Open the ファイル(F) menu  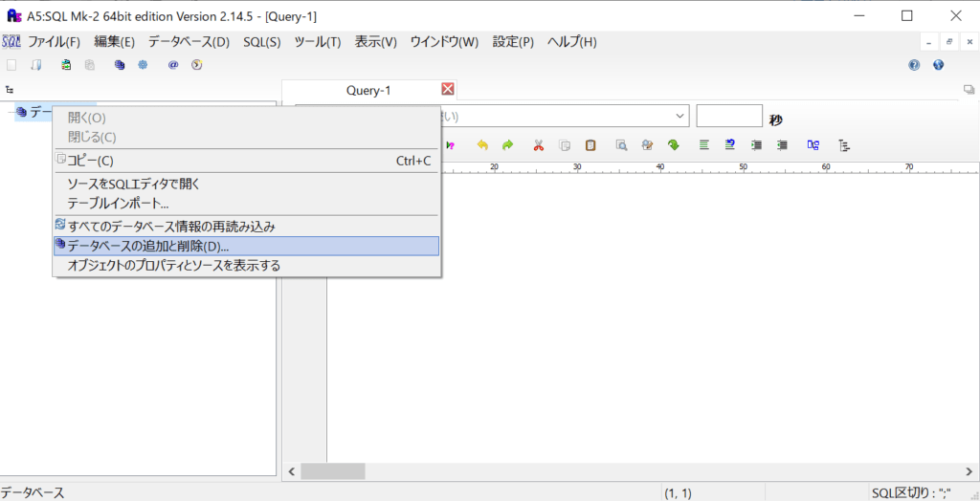tap(54, 42)
